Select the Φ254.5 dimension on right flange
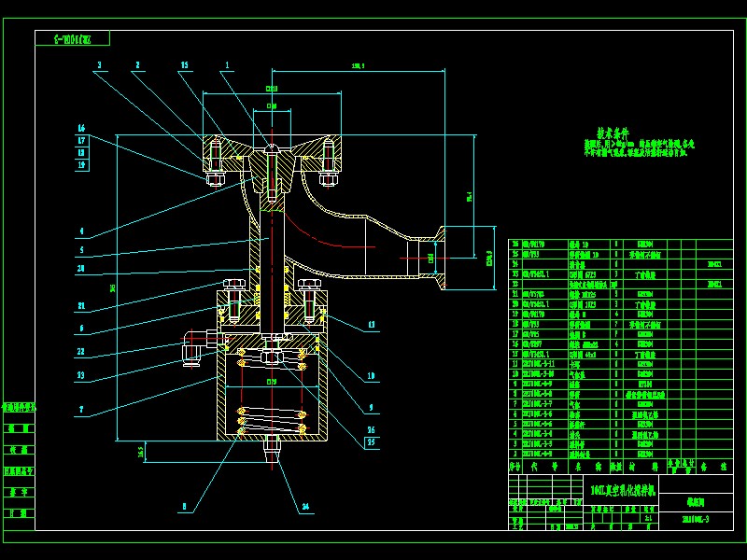 point(489,259)
